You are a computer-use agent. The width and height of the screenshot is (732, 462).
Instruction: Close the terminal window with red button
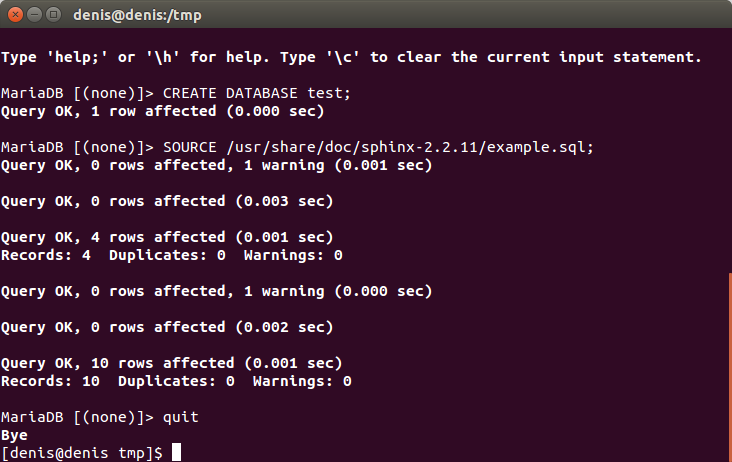tap(15, 15)
